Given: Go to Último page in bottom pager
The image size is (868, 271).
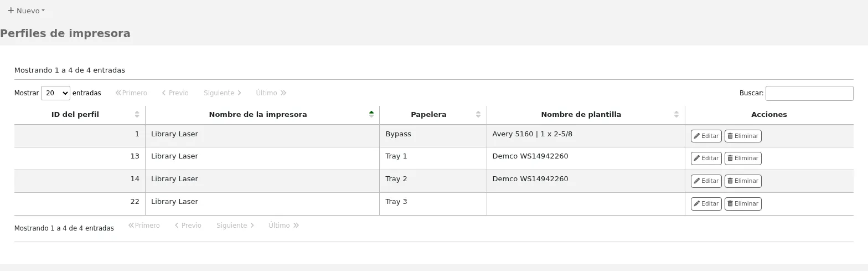Looking at the screenshot, I should coord(284,226).
